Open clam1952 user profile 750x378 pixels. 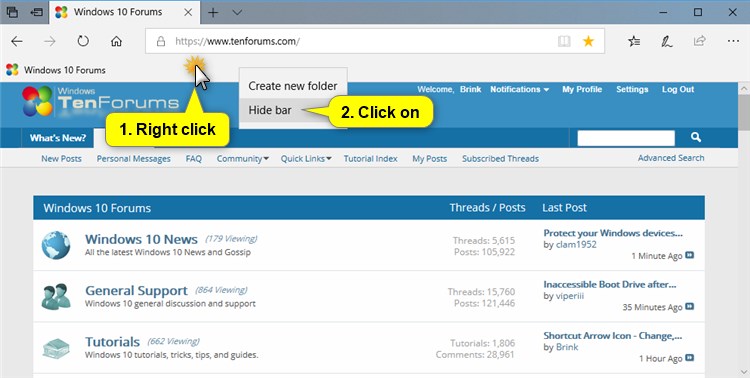pyautogui.click(x=576, y=245)
